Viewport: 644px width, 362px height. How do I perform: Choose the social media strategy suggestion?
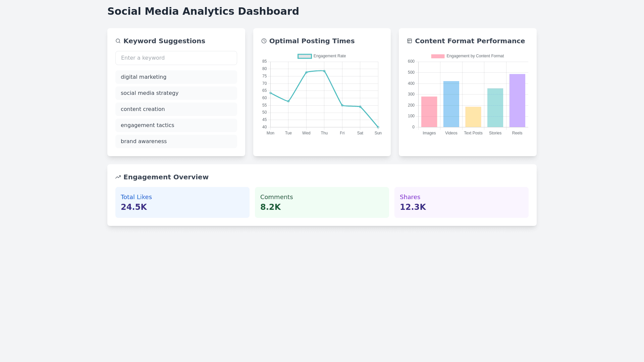coord(176,93)
